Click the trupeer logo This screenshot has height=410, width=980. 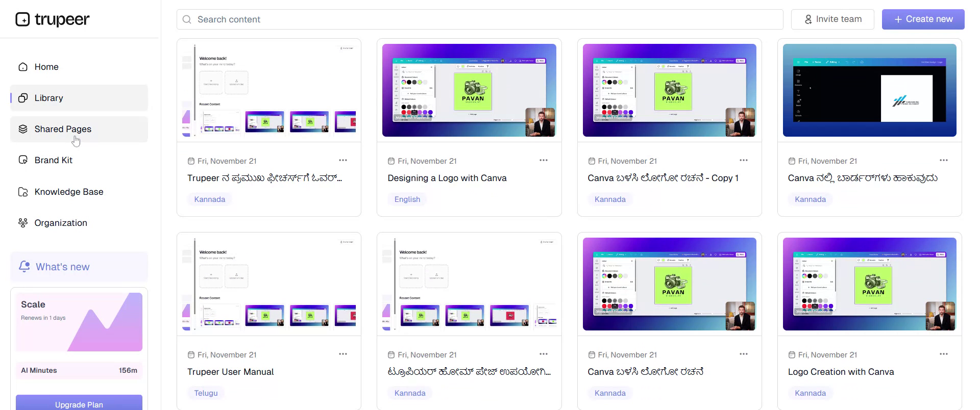pos(53,19)
